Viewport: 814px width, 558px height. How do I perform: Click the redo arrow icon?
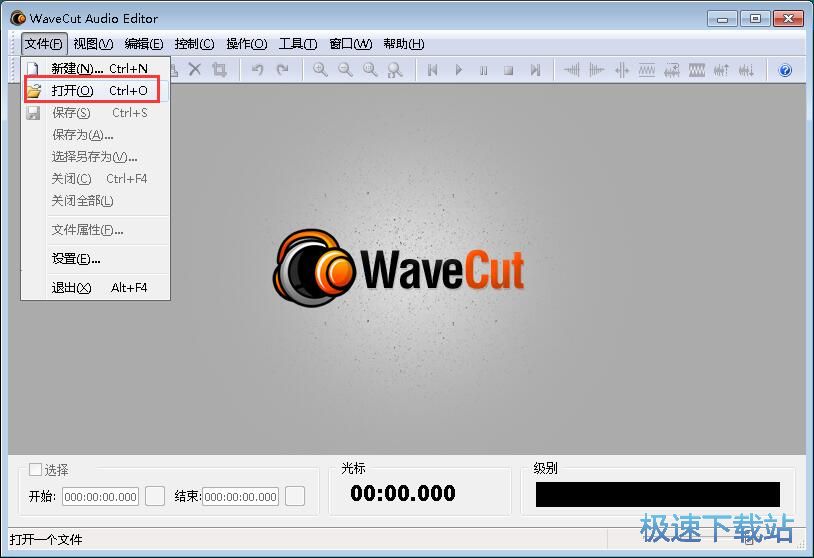click(282, 70)
